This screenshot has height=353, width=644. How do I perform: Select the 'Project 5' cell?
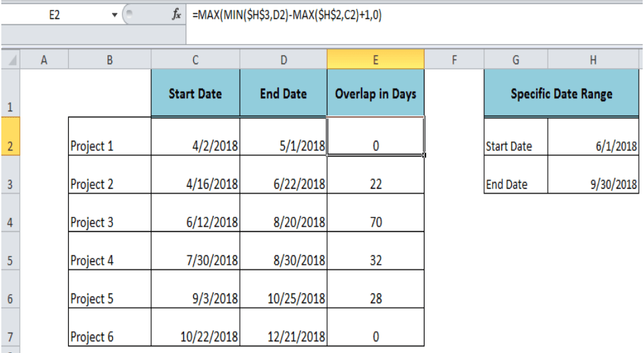tap(109, 289)
